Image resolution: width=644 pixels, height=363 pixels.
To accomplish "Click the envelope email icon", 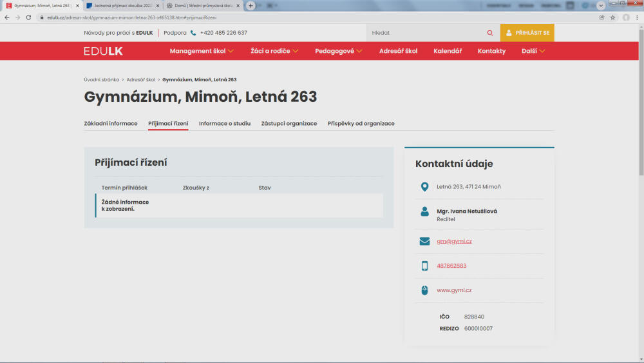I will (x=424, y=241).
